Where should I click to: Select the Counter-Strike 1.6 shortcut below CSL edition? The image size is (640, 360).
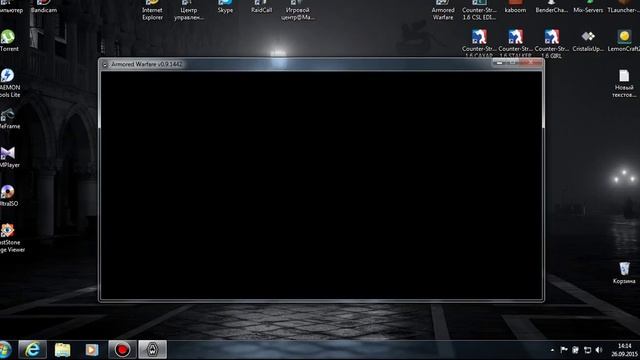coord(479,43)
